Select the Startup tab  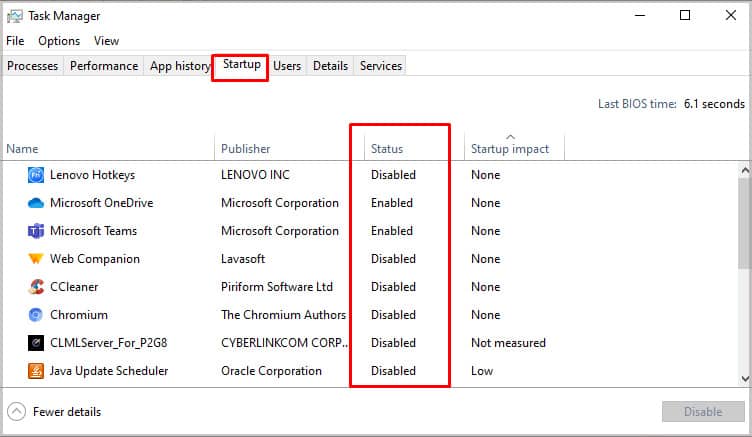(x=242, y=64)
